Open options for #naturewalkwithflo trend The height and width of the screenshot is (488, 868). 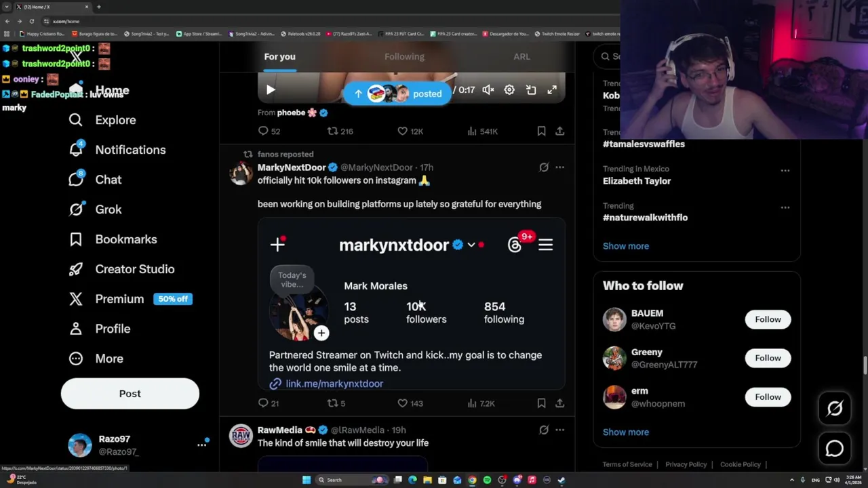[x=785, y=207]
